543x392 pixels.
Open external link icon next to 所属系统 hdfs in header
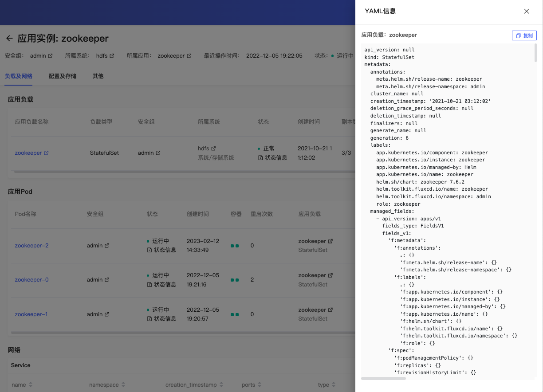coord(112,56)
